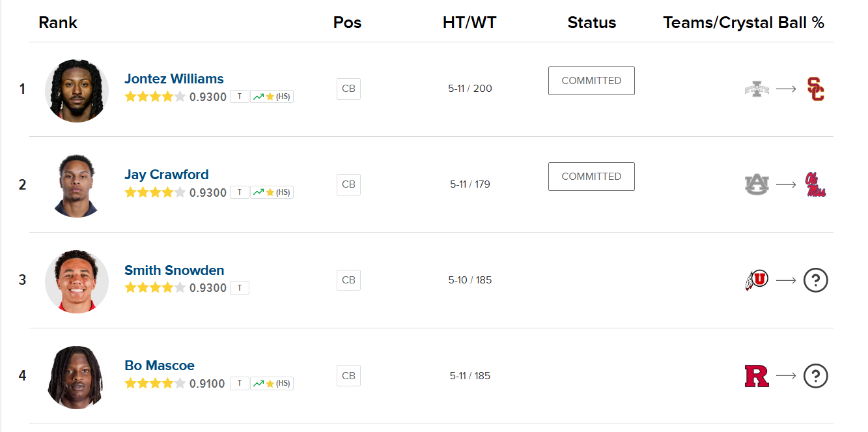Screen dimensions: 868x432
Task: Click the CB position tag for Bo Mascoe
Action: (x=348, y=376)
